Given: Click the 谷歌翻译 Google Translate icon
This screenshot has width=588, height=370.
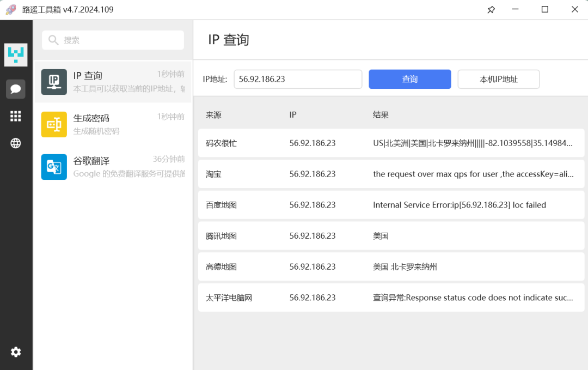Looking at the screenshot, I should click(x=54, y=167).
